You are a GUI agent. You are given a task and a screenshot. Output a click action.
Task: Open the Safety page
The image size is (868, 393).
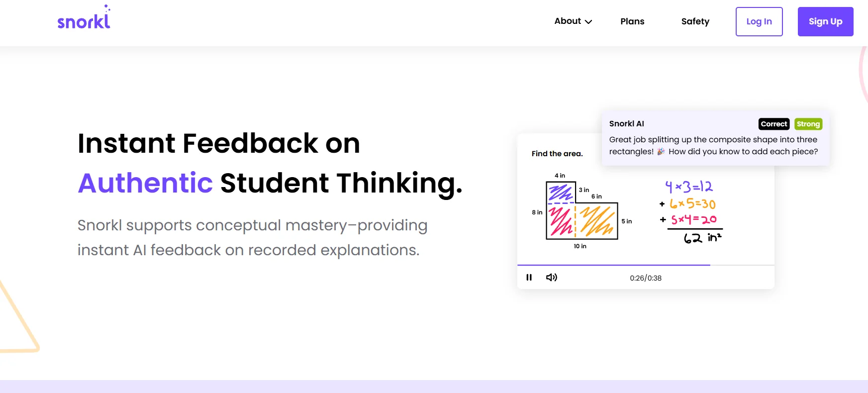695,21
